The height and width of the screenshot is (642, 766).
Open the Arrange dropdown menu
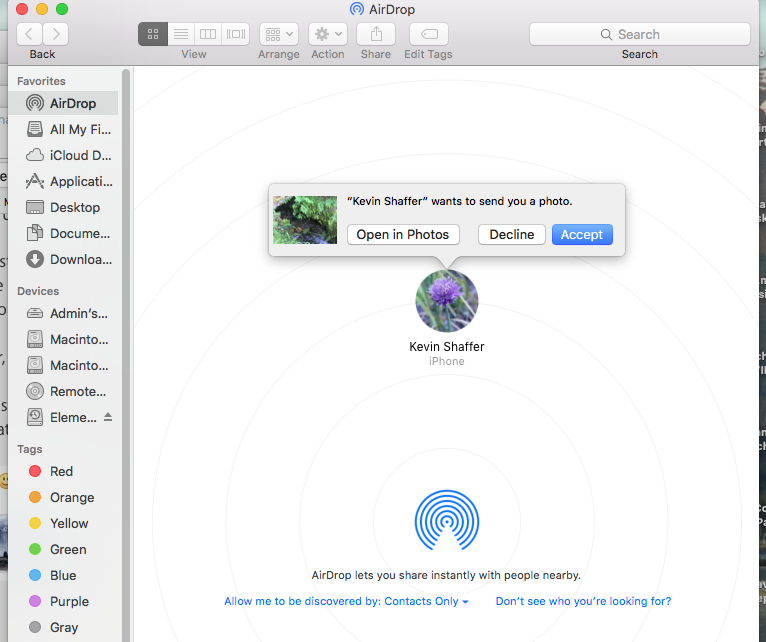click(x=279, y=34)
